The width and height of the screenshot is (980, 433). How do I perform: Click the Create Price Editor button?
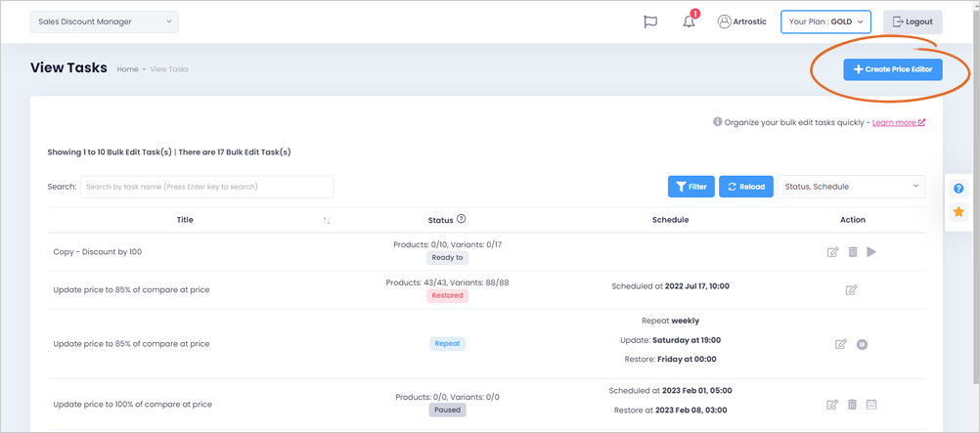pyautogui.click(x=893, y=69)
